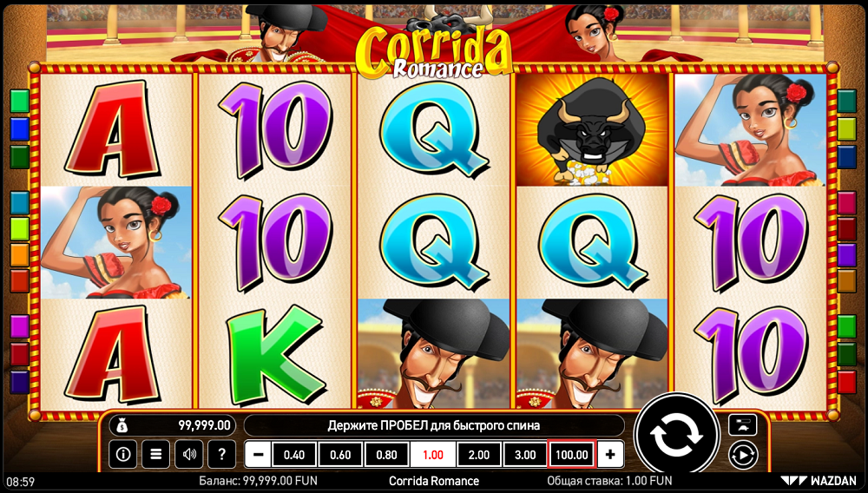
Task: Click the bright green payline marker at top left
Action: [19, 102]
